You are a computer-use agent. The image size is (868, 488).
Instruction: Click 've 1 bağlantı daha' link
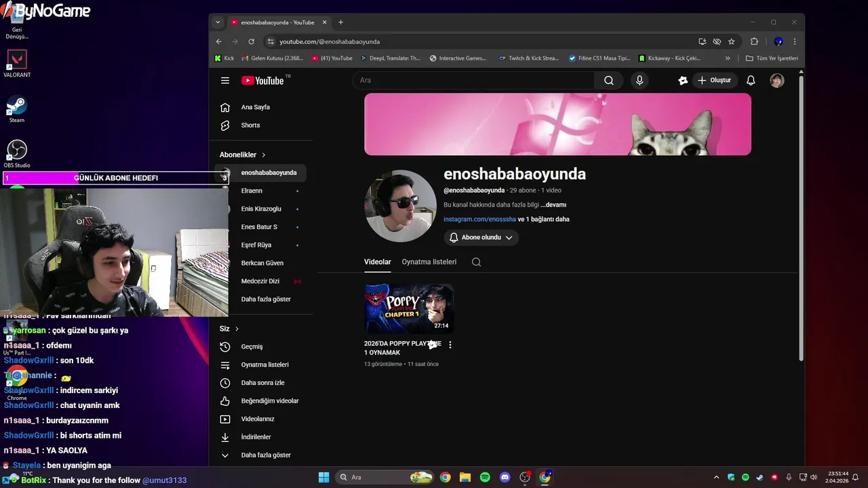pos(543,220)
